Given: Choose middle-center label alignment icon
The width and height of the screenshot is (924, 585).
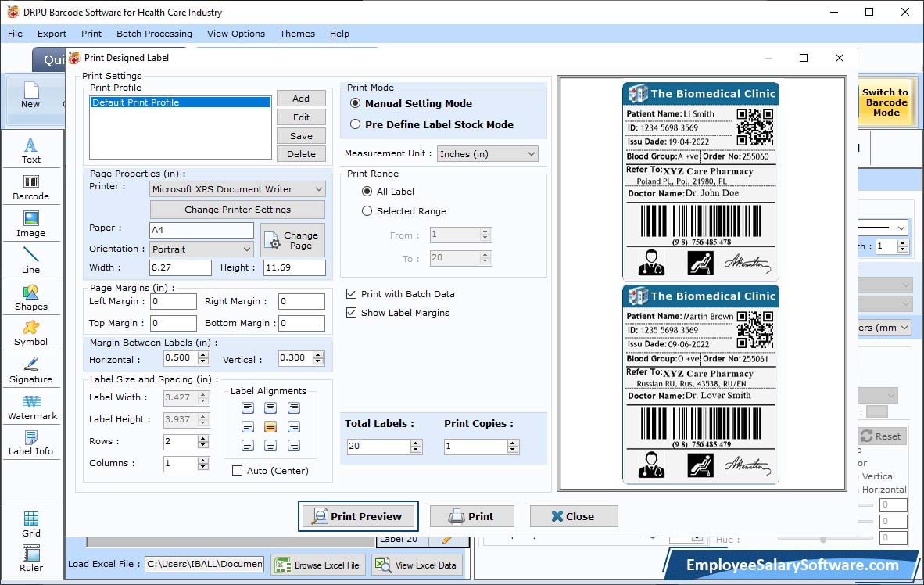Looking at the screenshot, I should pos(270,426).
